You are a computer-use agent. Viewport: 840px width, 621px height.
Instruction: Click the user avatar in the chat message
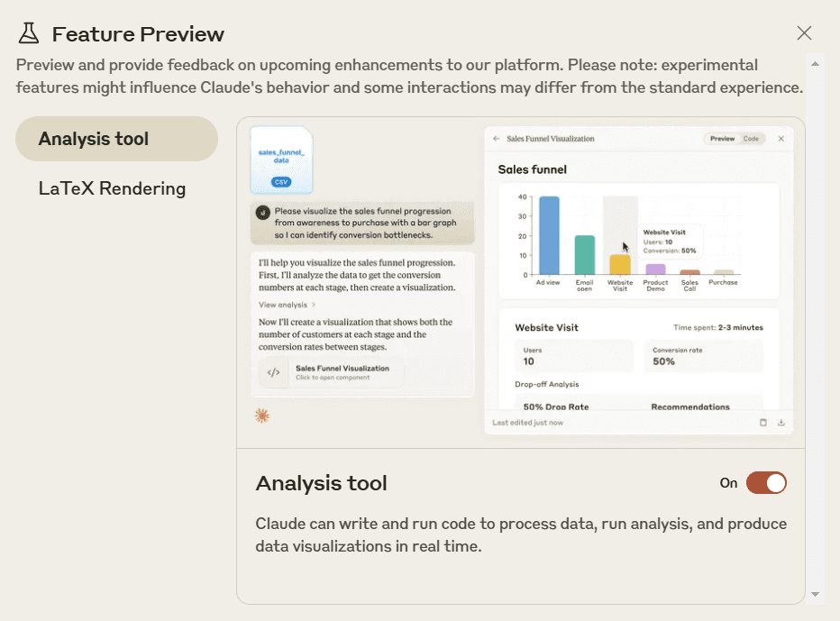(262, 213)
